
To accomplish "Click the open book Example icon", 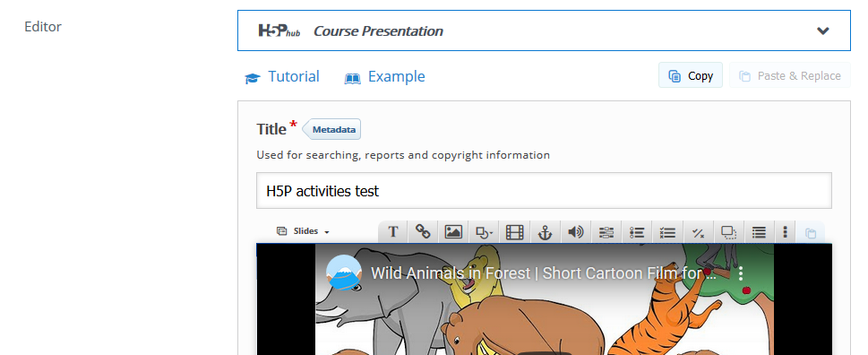I will [x=353, y=78].
